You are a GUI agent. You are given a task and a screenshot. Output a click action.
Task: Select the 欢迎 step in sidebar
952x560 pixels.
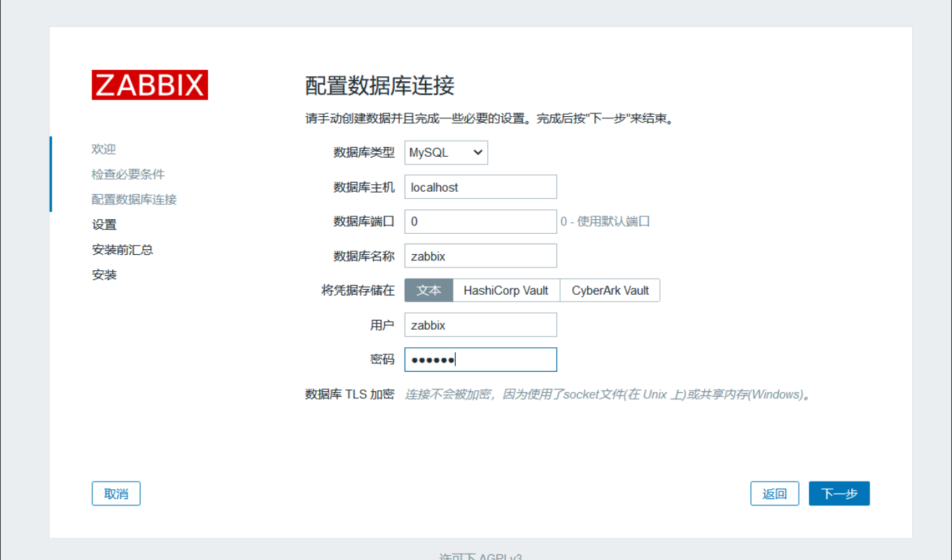click(x=104, y=149)
